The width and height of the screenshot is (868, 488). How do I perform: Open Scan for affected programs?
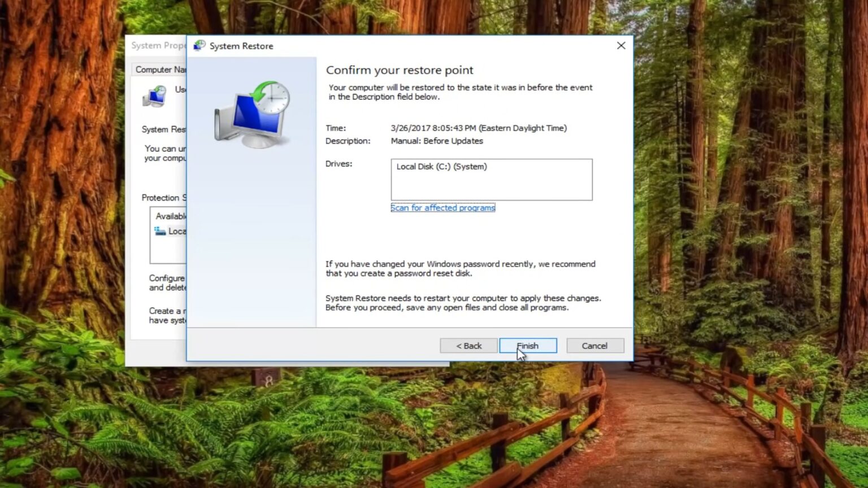(443, 207)
